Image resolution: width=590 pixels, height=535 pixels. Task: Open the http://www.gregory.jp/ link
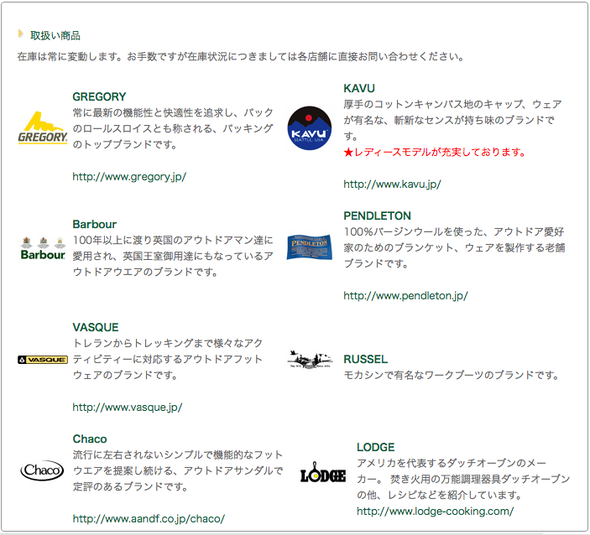point(129,176)
